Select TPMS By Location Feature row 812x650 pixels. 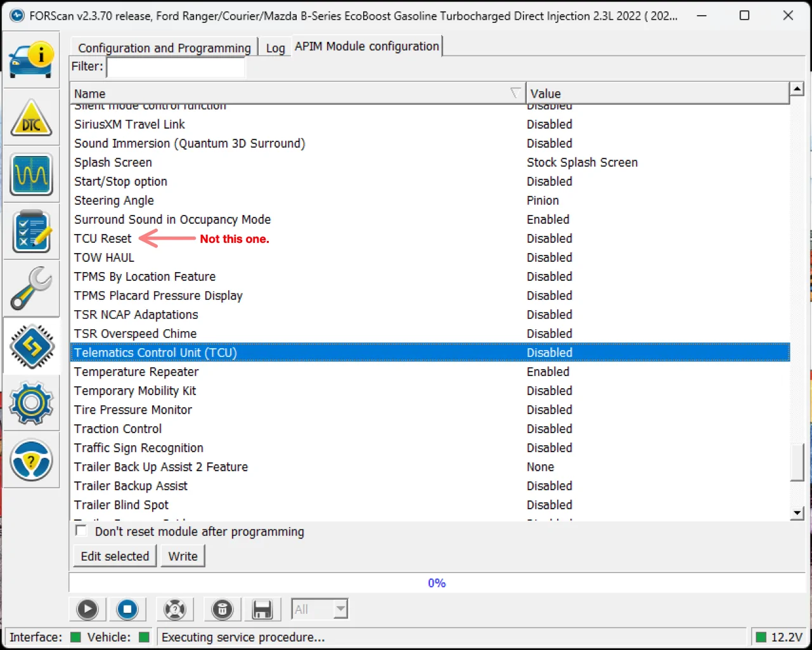(x=430, y=276)
